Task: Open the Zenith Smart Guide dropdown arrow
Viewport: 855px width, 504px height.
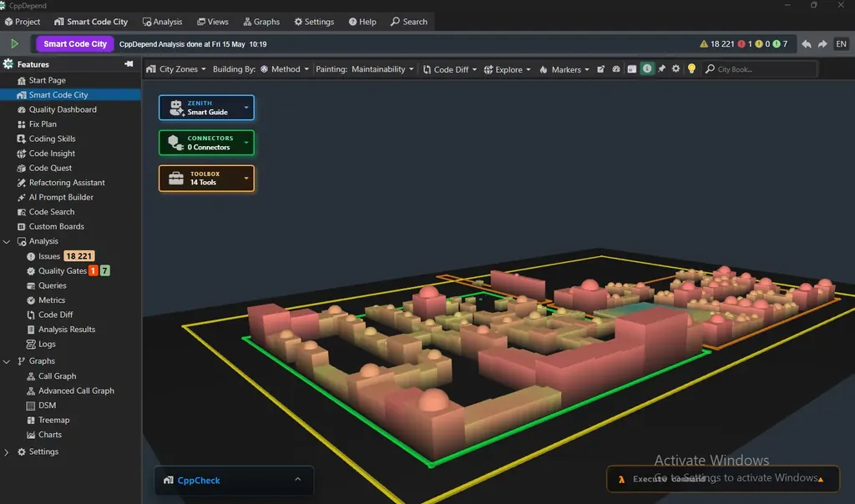Action: point(246,108)
